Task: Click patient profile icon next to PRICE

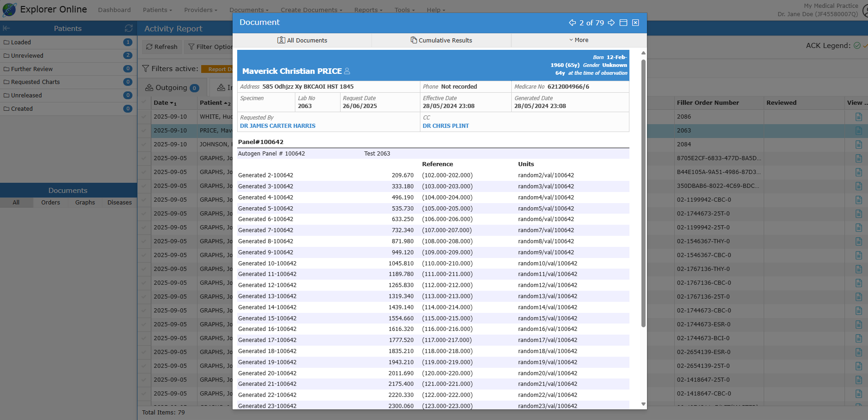Action: click(x=347, y=71)
